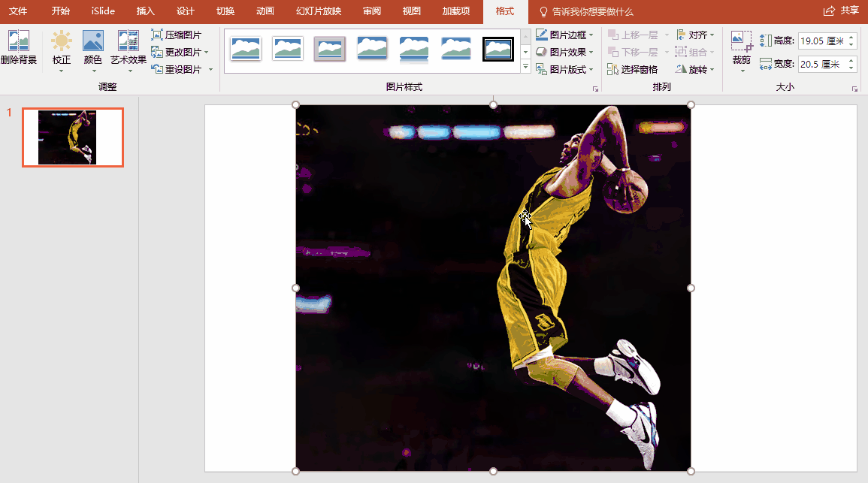This screenshot has width=868, height=483.
Task: Click the 组合 group button
Action: (x=695, y=52)
